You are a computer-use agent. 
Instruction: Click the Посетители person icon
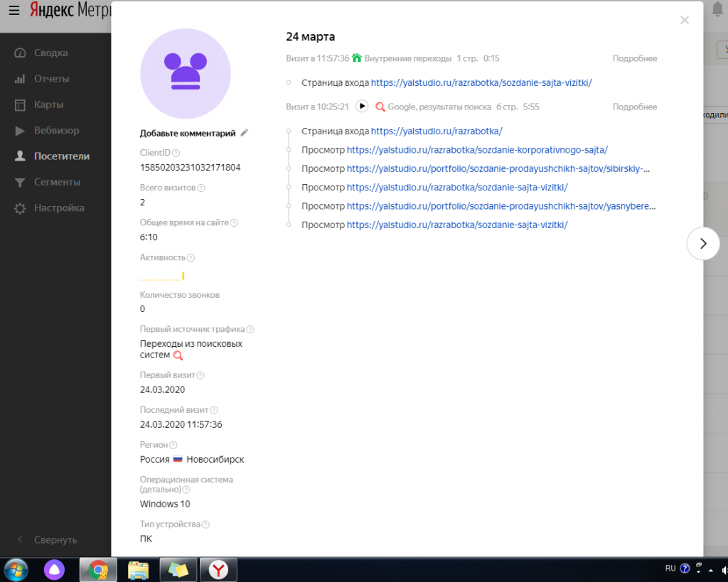pos(20,156)
